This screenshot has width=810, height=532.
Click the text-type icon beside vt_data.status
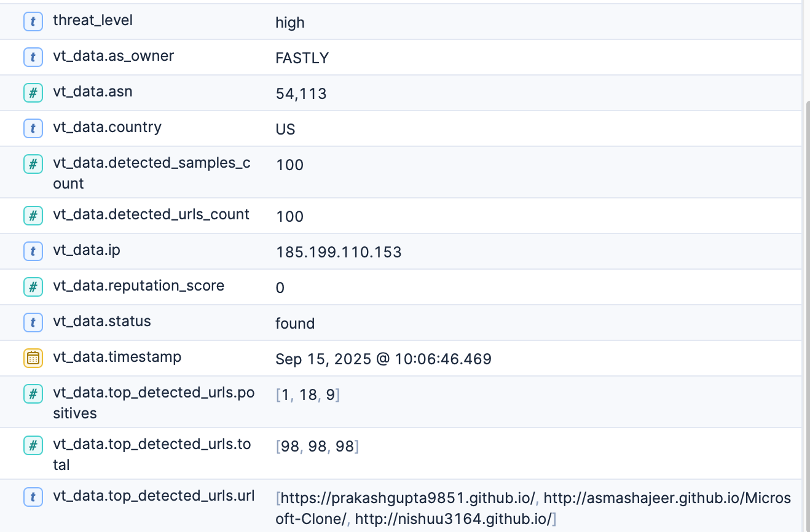tap(33, 323)
